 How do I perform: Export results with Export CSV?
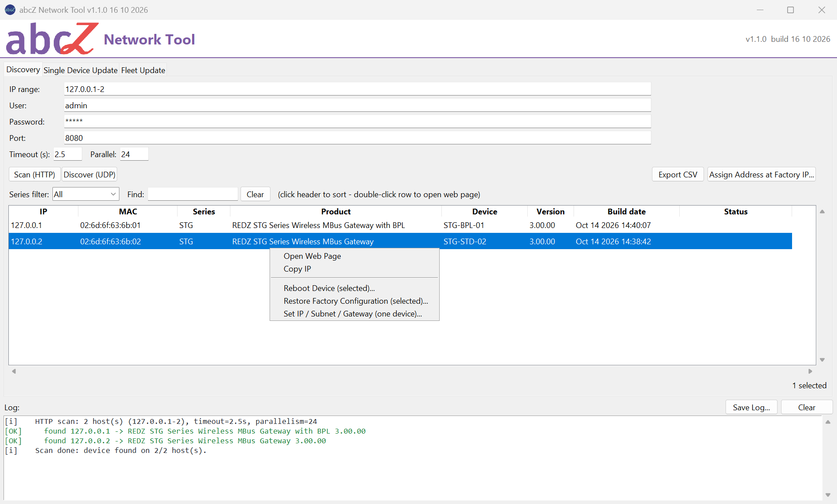(678, 174)
